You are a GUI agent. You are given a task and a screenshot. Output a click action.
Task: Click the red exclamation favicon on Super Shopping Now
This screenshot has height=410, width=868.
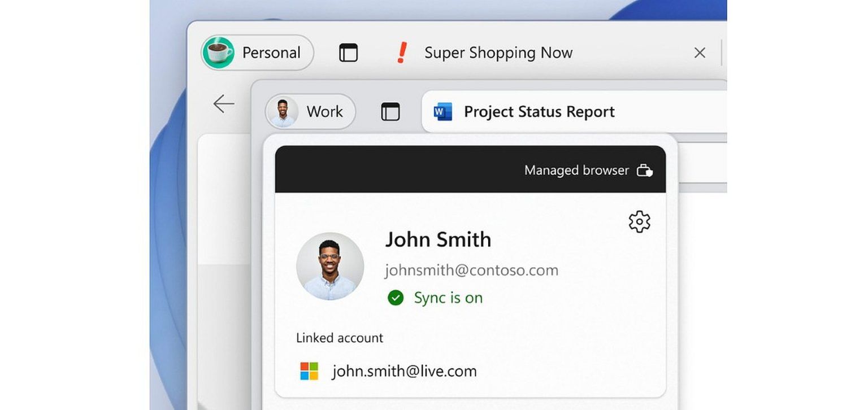tap(401, 53)
